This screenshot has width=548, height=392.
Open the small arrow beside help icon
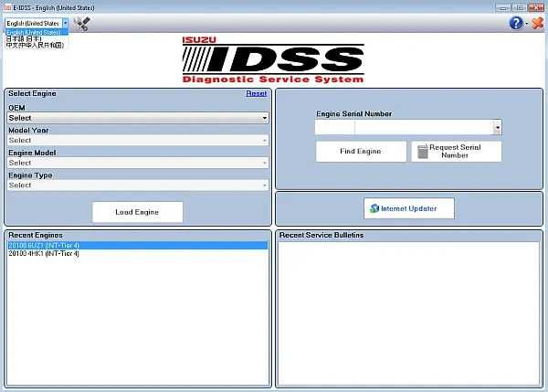(x=526, y=24)
